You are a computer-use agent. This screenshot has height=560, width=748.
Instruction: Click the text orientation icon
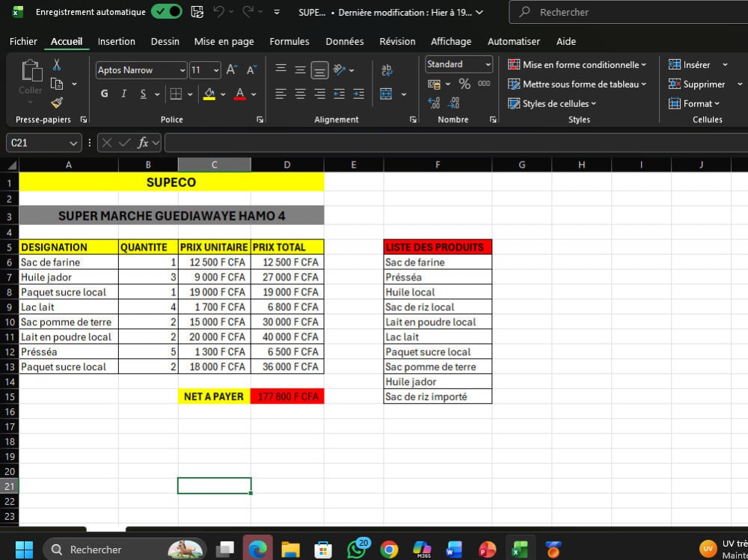pos(339,70)
